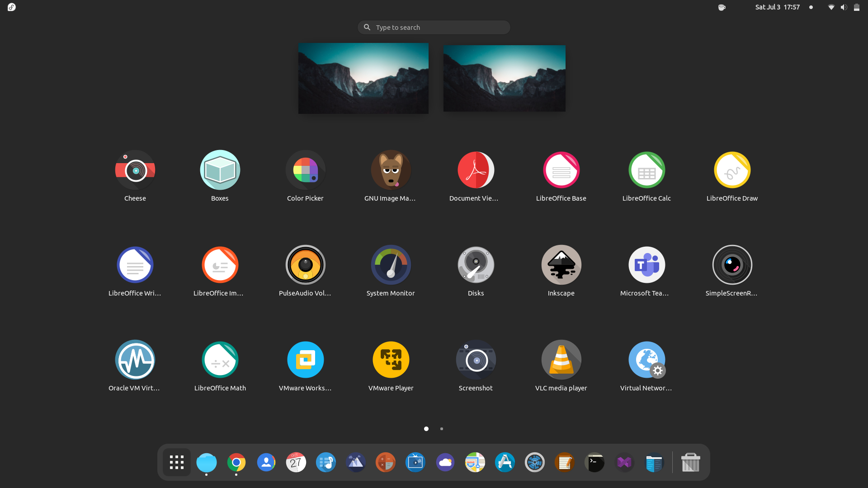Launch the TV video app in dock
The width and height of the screenshot is (868, 488).
click(415, 462)
